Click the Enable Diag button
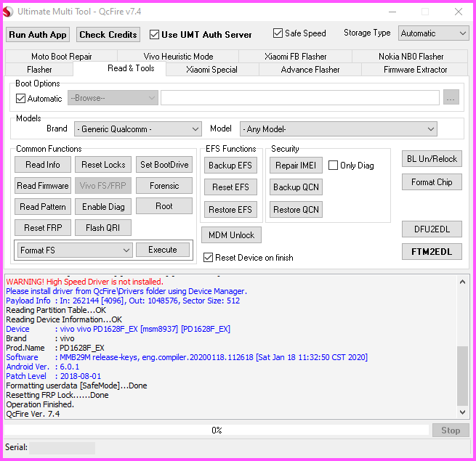Screen dimensions: 476x461 (x=103, y=206)
